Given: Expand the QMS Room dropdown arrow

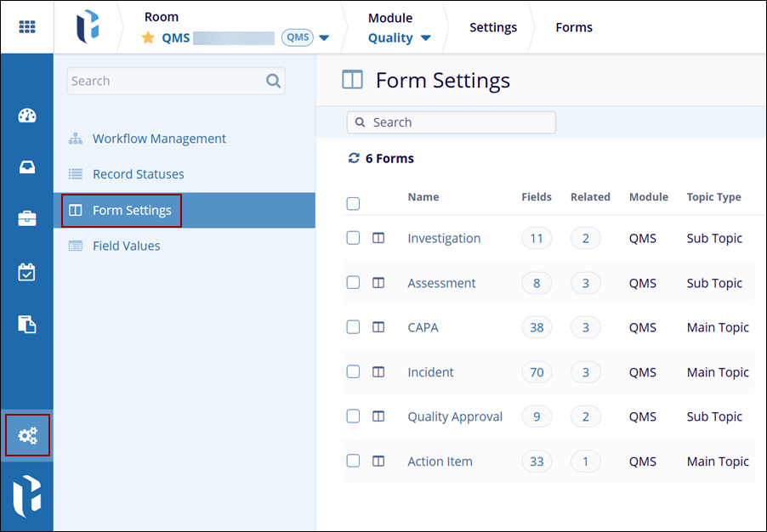Looking at the screenshot, I should click(x=324, y=38).
